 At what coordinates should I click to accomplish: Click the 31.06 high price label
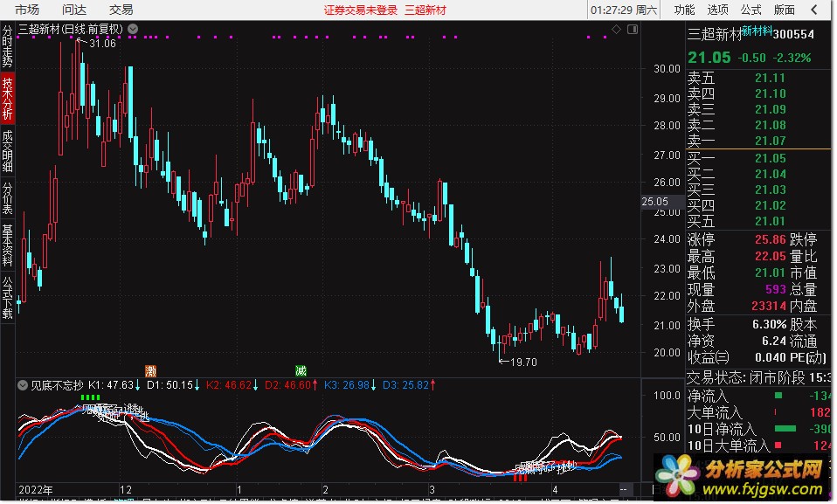[x=102, y=44]
